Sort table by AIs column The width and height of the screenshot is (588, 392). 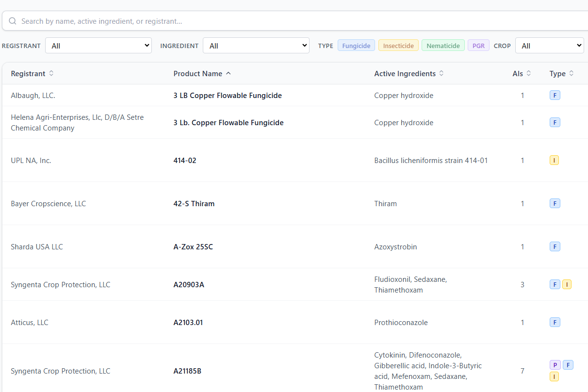coord(522,74)
